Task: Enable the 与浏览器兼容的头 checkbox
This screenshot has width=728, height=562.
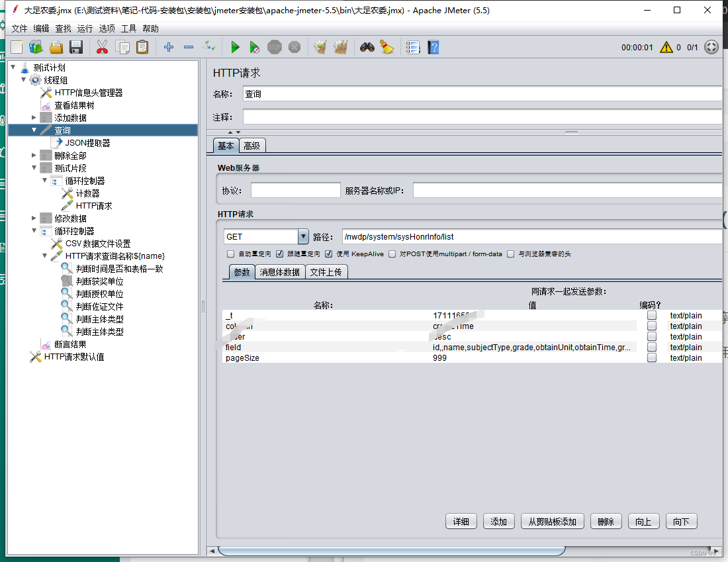Action: tap(511, 254)
